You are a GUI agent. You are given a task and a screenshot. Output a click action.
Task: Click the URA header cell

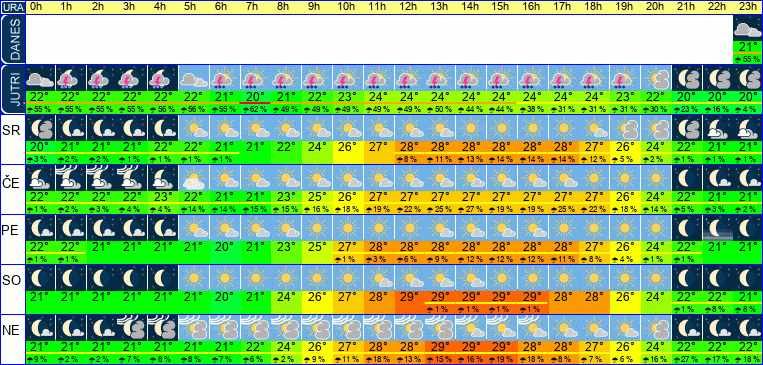12,7
